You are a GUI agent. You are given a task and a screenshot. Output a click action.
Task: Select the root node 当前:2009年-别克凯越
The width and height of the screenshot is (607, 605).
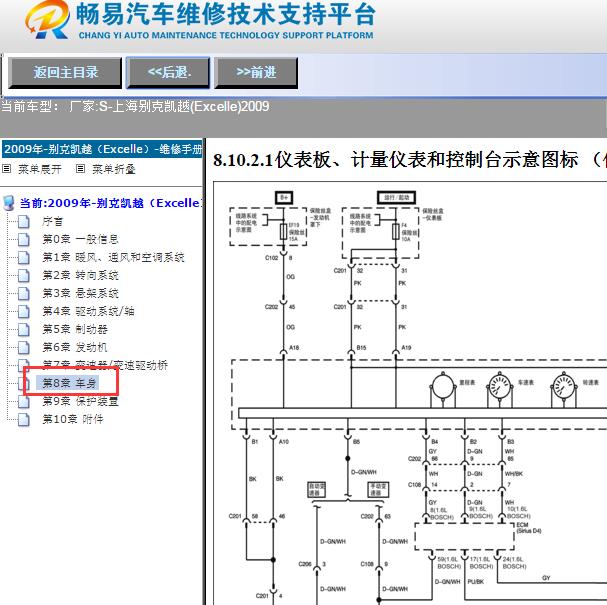111,203
